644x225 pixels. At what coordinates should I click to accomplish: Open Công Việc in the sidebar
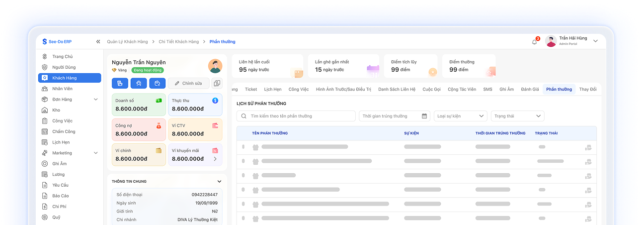pos(62,121)
